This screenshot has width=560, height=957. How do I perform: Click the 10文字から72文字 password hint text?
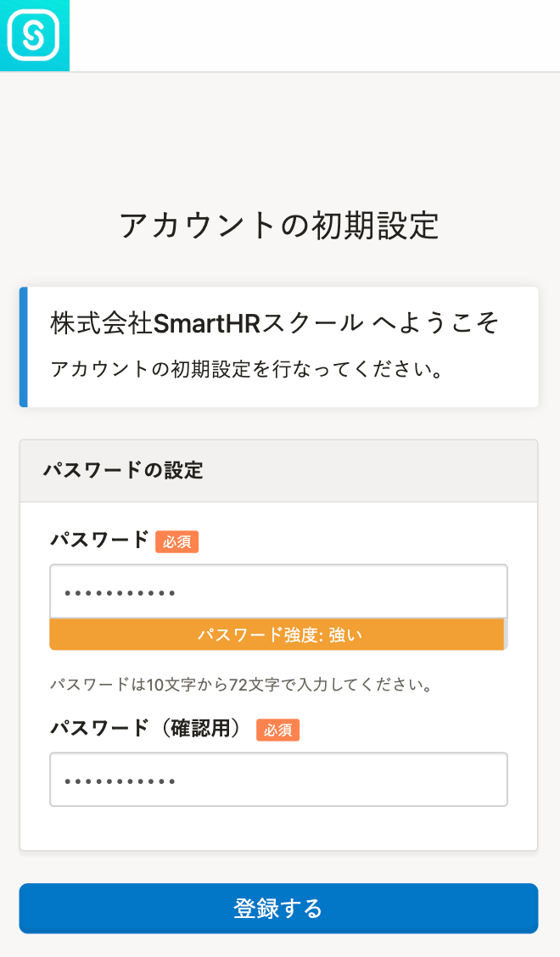pos(242,684)
